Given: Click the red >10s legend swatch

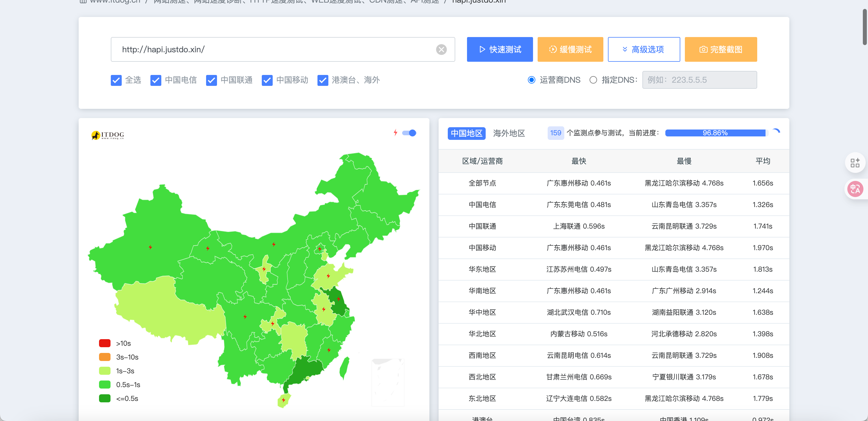Looking at the screenshot, I should coord(104,343).
